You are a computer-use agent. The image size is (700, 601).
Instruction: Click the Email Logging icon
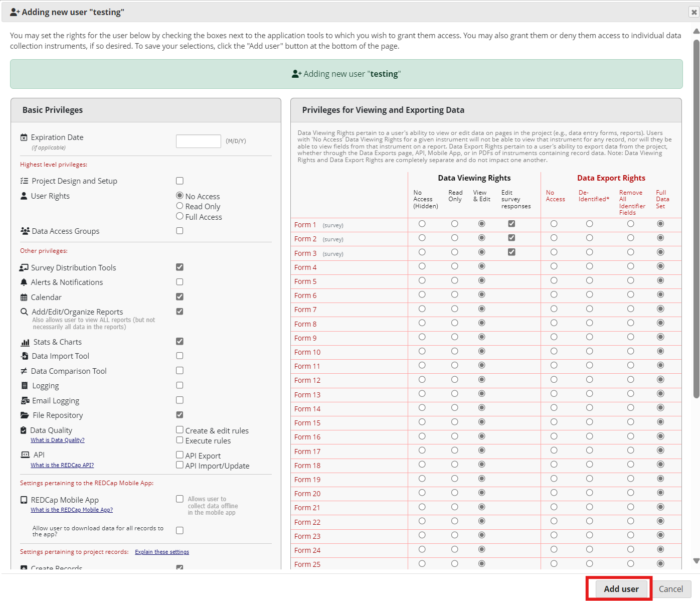click(24, 400)
